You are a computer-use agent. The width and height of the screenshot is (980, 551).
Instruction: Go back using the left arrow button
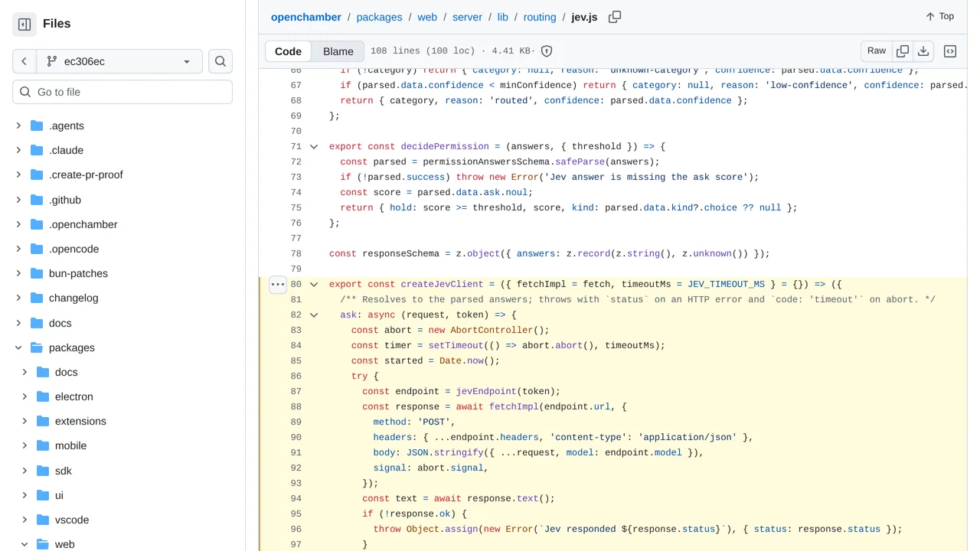[x=24, y=61]
